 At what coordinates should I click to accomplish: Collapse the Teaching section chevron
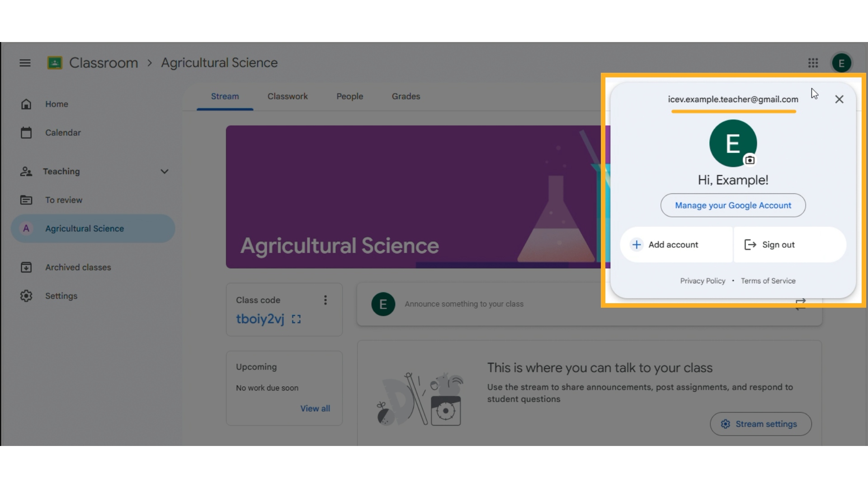click(x=164, y=171)
